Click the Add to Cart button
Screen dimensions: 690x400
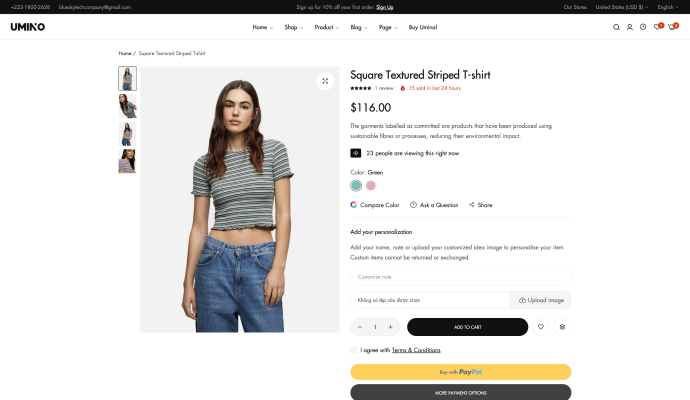point(467,327)
